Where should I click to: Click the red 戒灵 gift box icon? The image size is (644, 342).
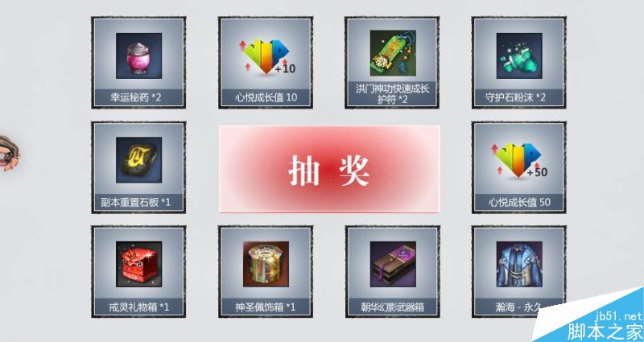pos(138,265)
